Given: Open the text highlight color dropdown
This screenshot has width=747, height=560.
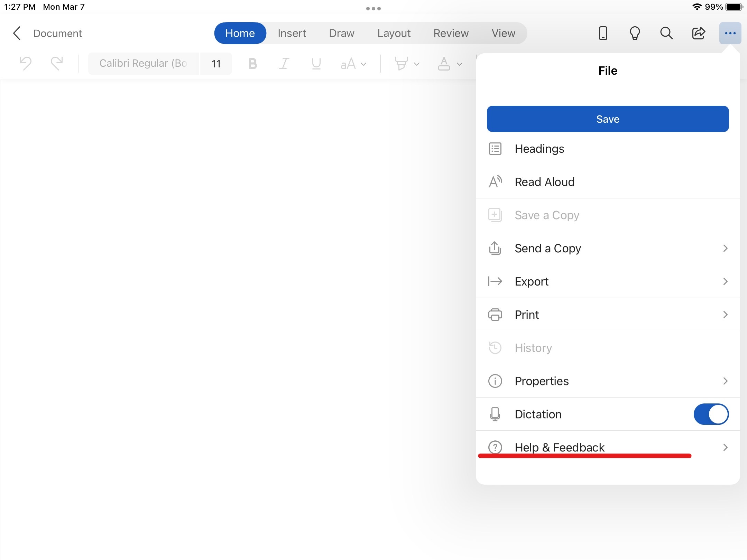Looking at the screenshot, I should click(416, 64).
